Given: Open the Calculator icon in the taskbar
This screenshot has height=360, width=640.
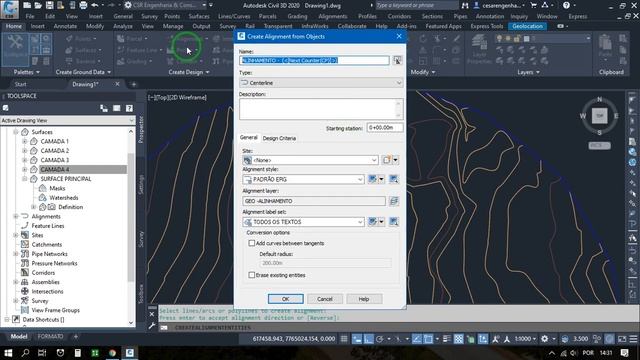Looking at the screenshot, I should (78, 353).
